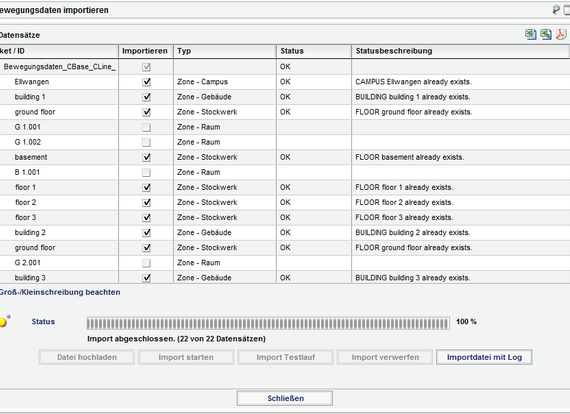Toggle import checkbox for basement
Screen dimensions: 570x414
pos(146,157)
